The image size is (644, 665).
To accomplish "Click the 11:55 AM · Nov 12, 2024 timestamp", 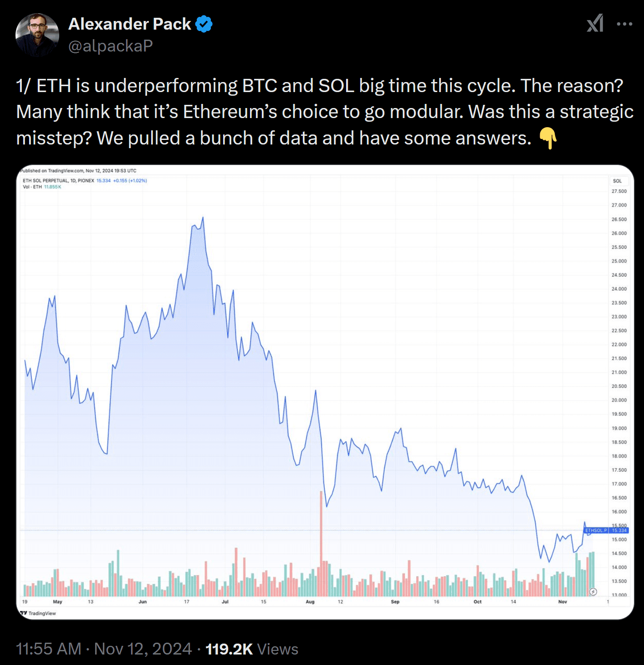I will click(x=104, y=649).
